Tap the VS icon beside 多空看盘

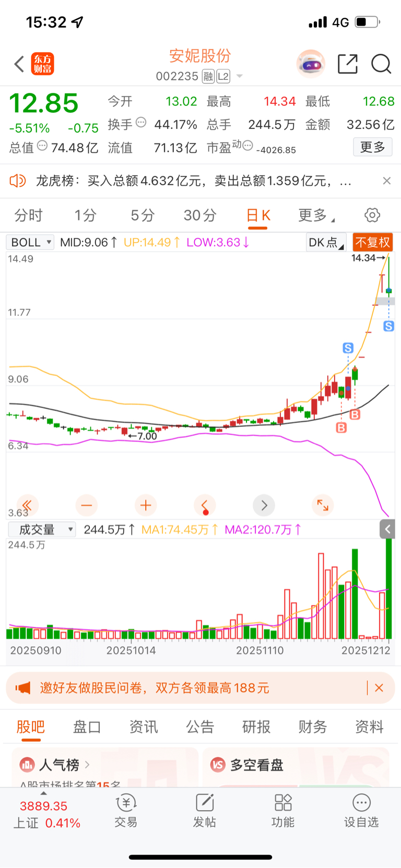[218, 765]
